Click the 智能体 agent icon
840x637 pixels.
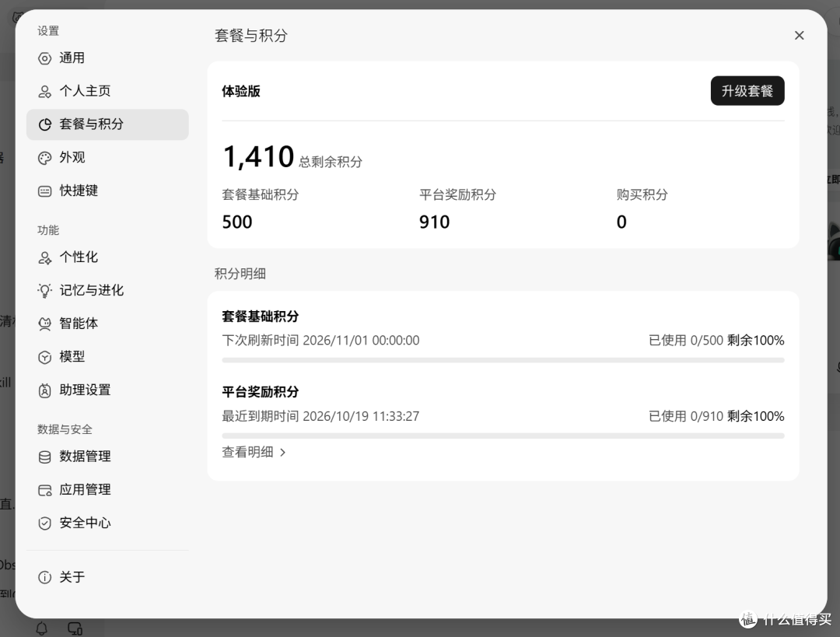point(45,324)
